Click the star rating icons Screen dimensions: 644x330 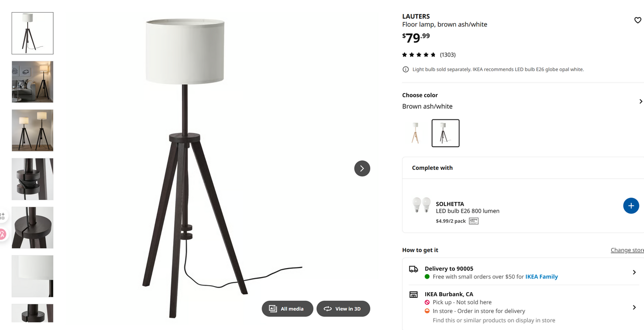(419, 54)
